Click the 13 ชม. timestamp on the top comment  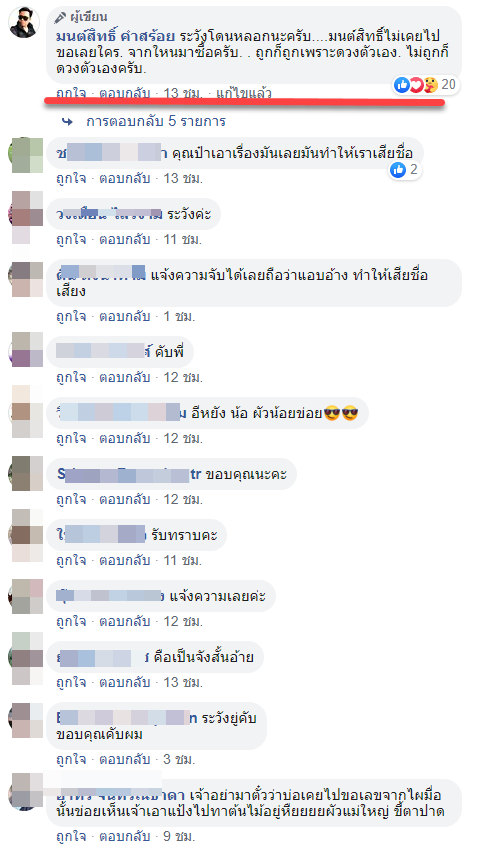(x=183, y=93)
